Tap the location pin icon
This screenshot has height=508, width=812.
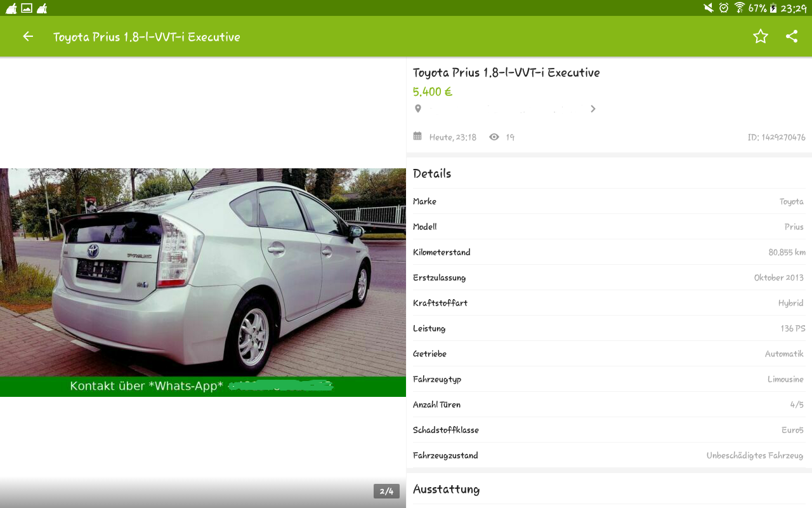[x=417, y=109]
